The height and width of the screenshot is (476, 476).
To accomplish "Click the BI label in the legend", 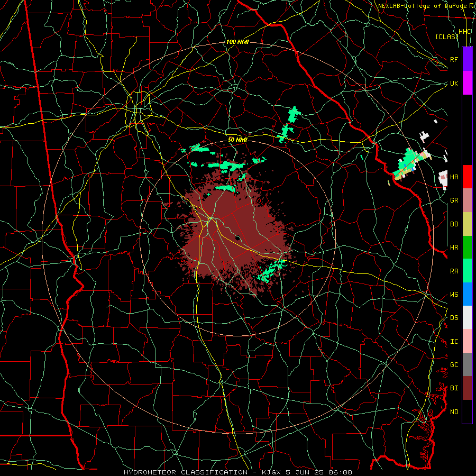I will (x=454, y=388).
